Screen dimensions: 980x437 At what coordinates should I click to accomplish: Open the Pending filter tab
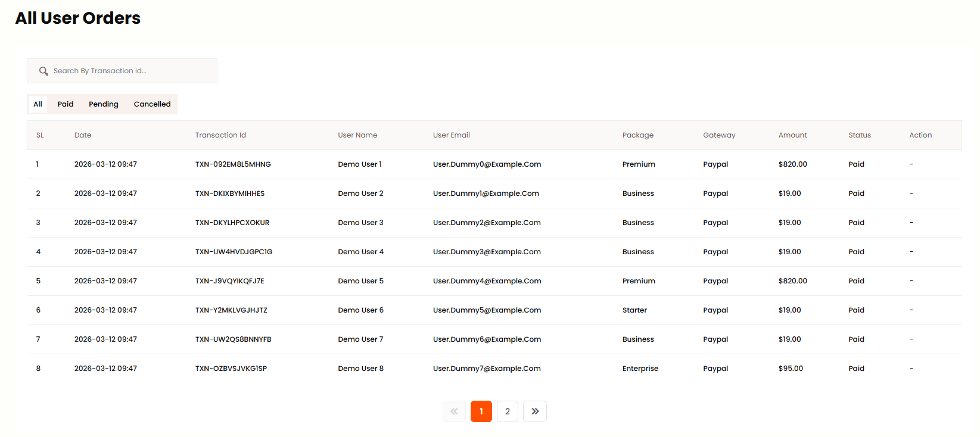104,104
